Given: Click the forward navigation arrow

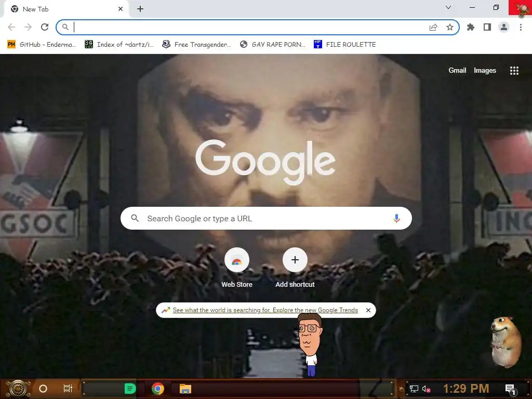Looking at the screenshot, I should click(x=28, y=27).
